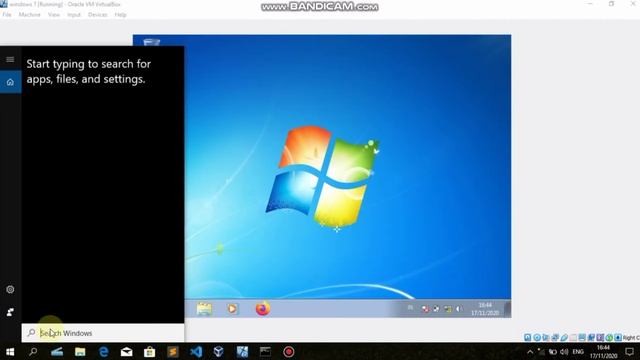Launch Microsoft Edge from host taskbar
Screen dimensions: 640x360
pyautogui.click(x=103, y=351)
